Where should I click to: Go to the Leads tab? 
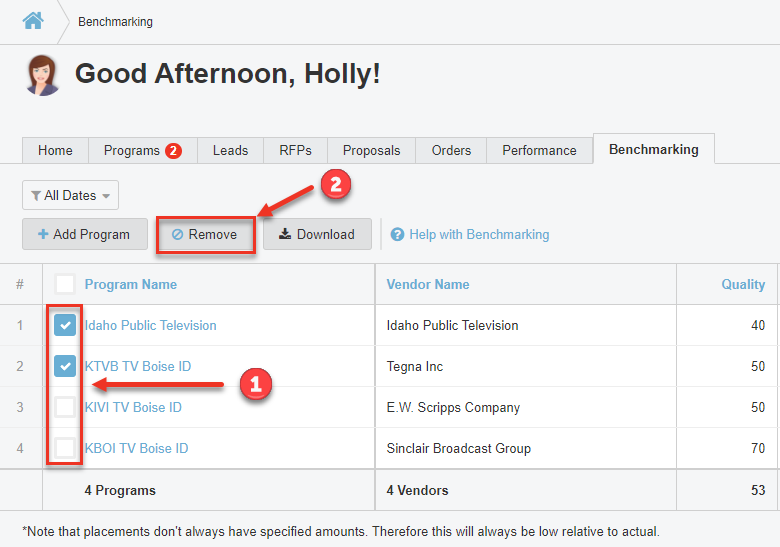click(x=230, y=151)
